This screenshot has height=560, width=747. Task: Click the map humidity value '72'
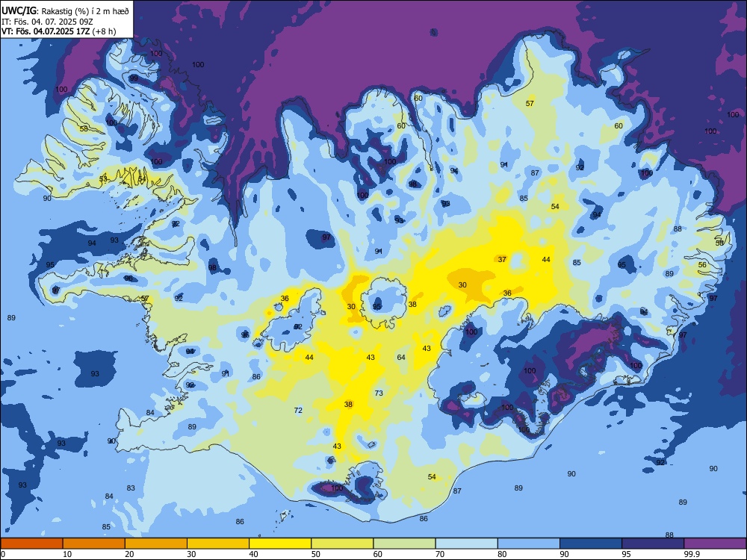(x=298, y=410)
